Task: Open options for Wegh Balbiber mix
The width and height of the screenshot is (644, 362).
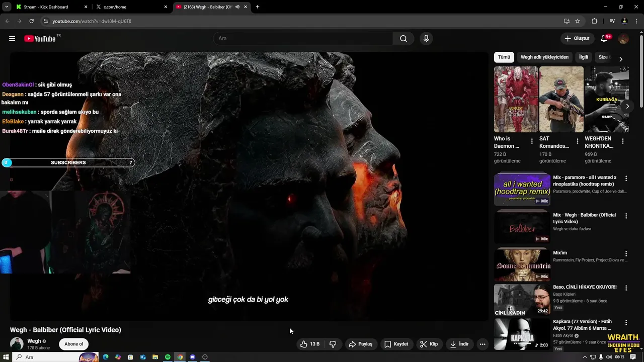Action: pyautogui.click(x=626, y=216)
